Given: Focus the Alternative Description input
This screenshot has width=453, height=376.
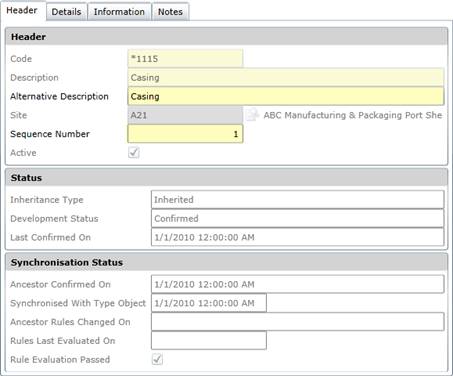Looking at the screenshot, I should tap(286, 96).
